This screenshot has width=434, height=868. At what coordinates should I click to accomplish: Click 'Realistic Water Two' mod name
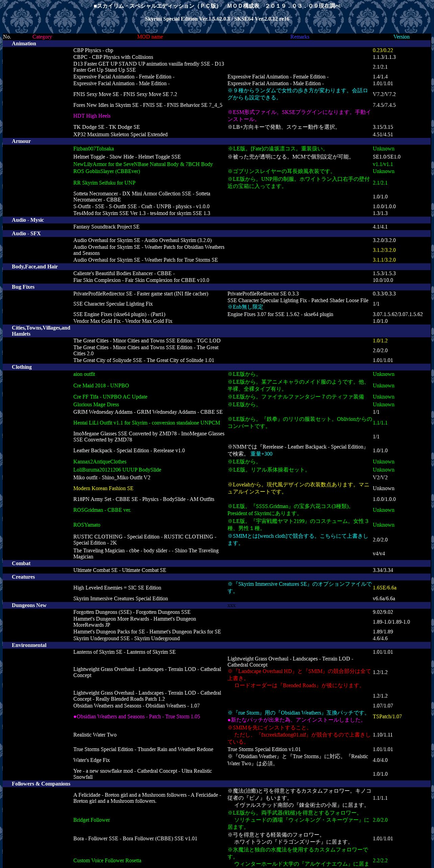coord(95,735)
